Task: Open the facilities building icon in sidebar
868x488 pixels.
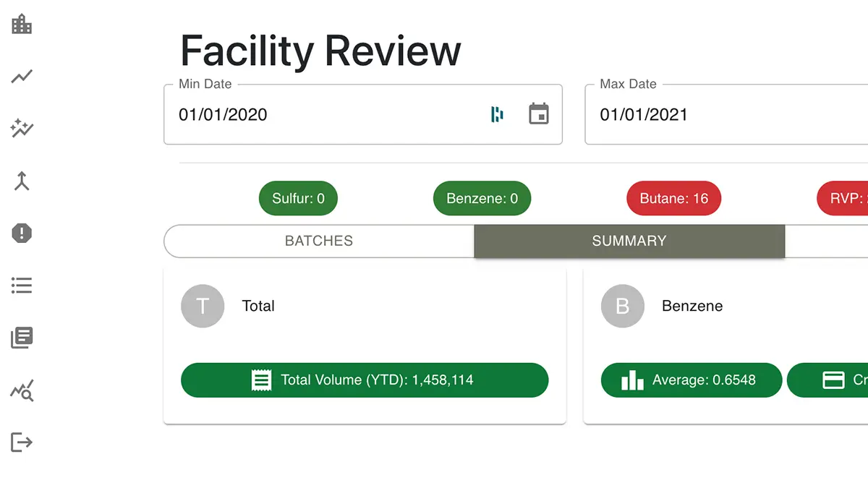Action: click(x=22, y=24)
